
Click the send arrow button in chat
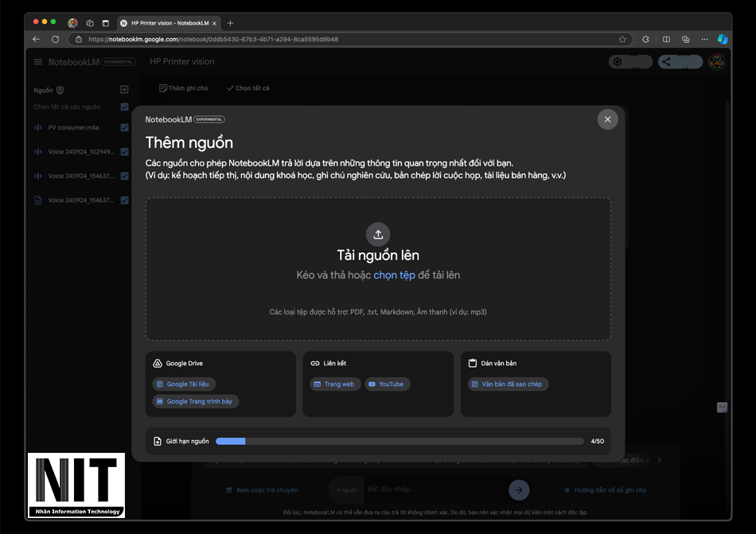click(519, 490)
